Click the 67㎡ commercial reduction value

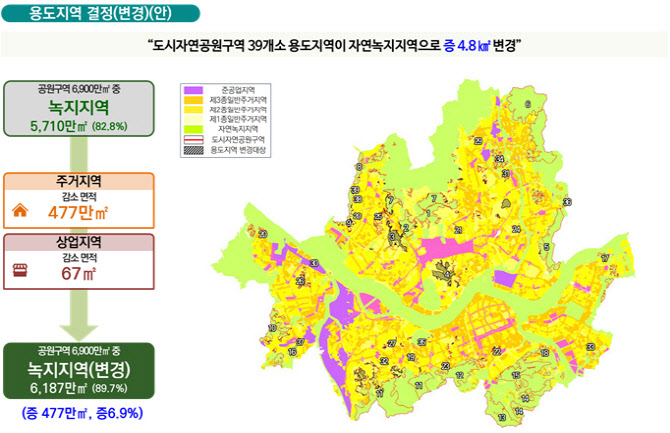tap(79, 274)
